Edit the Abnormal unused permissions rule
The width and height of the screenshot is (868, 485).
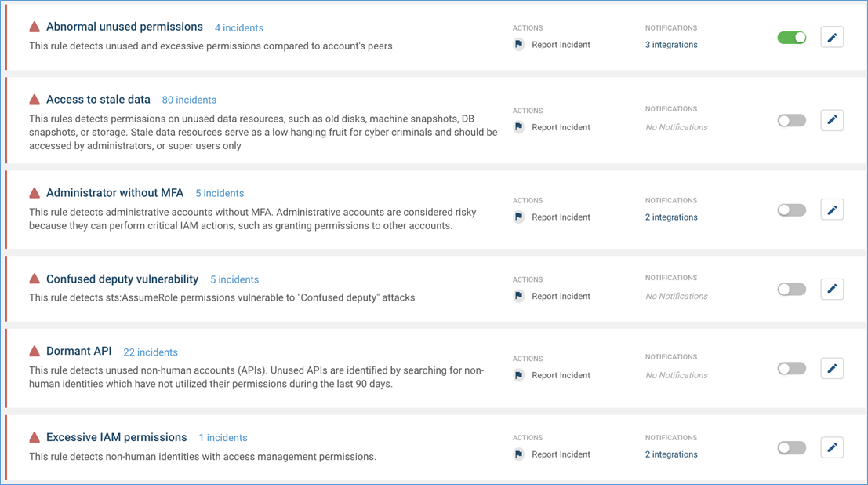point(831,37)
